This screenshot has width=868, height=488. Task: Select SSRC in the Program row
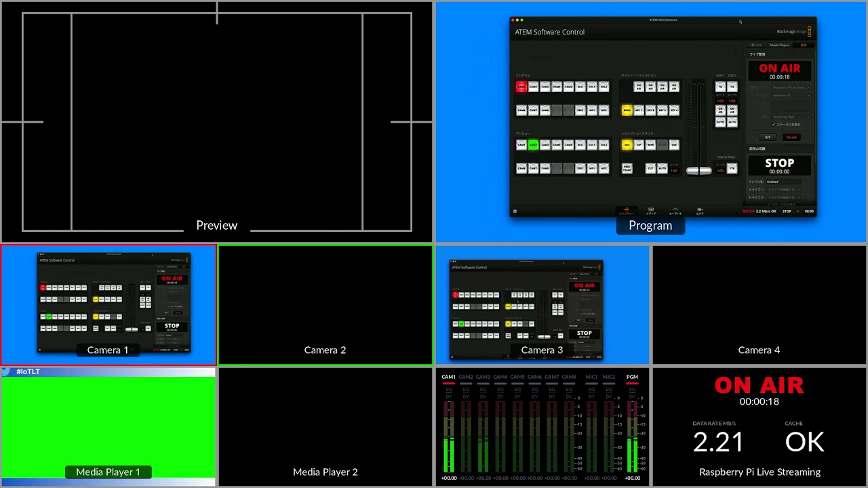(580, 110)
